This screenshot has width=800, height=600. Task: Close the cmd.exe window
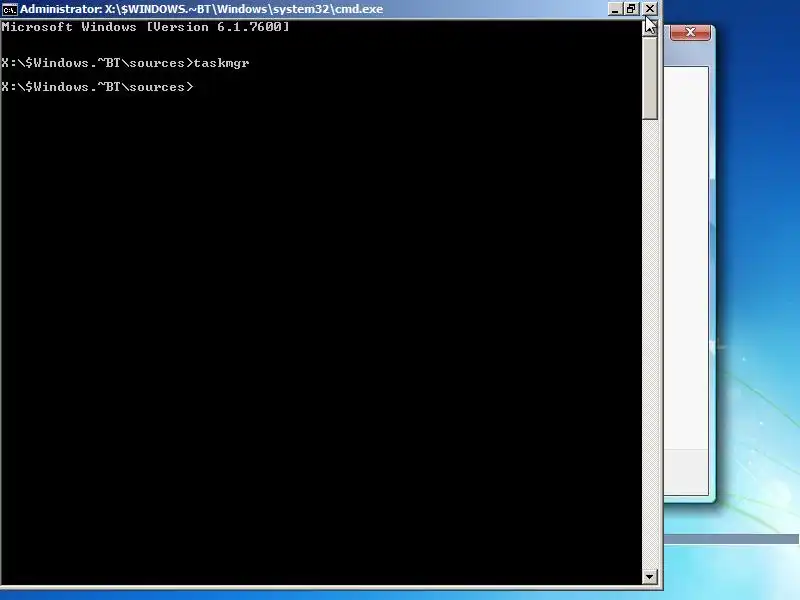(x=649, y=9)
